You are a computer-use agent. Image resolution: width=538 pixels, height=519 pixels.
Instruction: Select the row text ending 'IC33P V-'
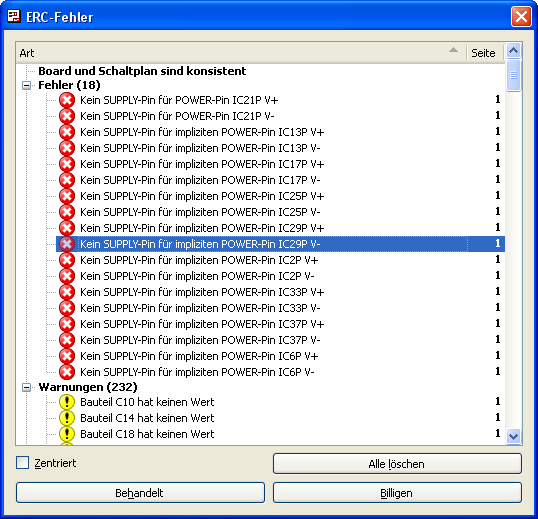click(x=200, y=308)
